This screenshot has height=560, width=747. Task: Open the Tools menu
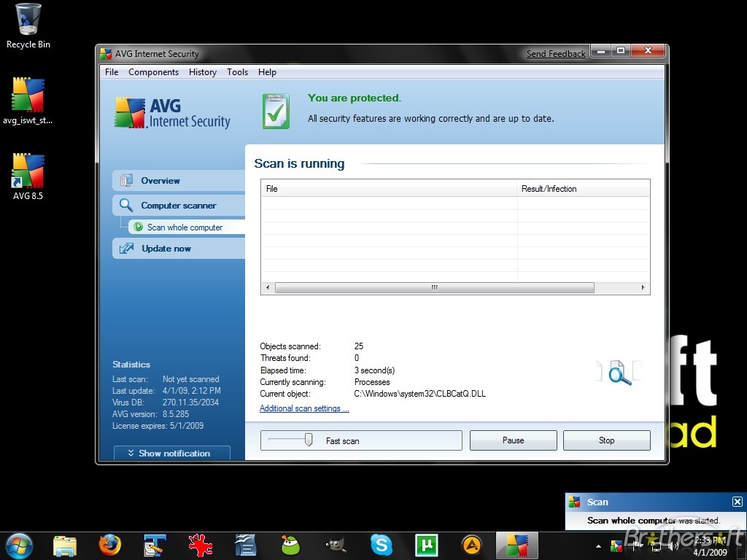tap(237, 72)
